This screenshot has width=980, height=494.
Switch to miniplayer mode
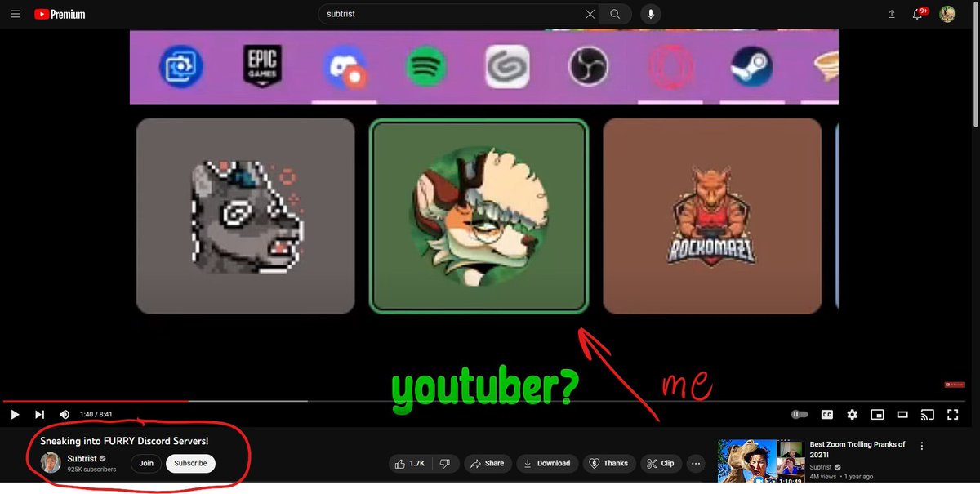[x=877, y=415]
